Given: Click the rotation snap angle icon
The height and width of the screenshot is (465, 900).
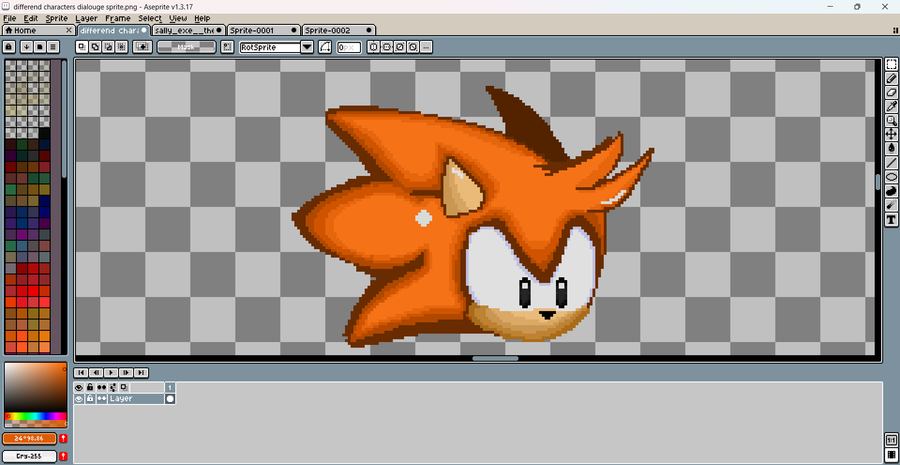Looking at the screenshot, I should tap(325, 47).
